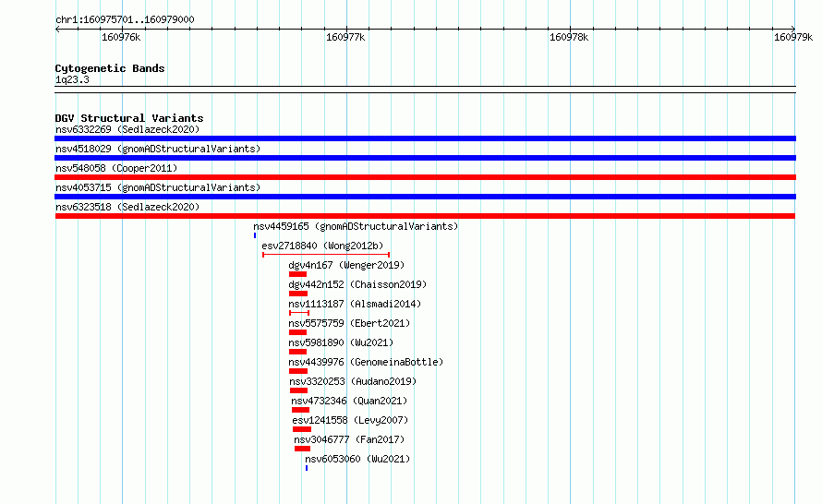
Task: Open nsv4732346 (Quan2021) label
Action: pyautogui.click(x=349, y=401)
